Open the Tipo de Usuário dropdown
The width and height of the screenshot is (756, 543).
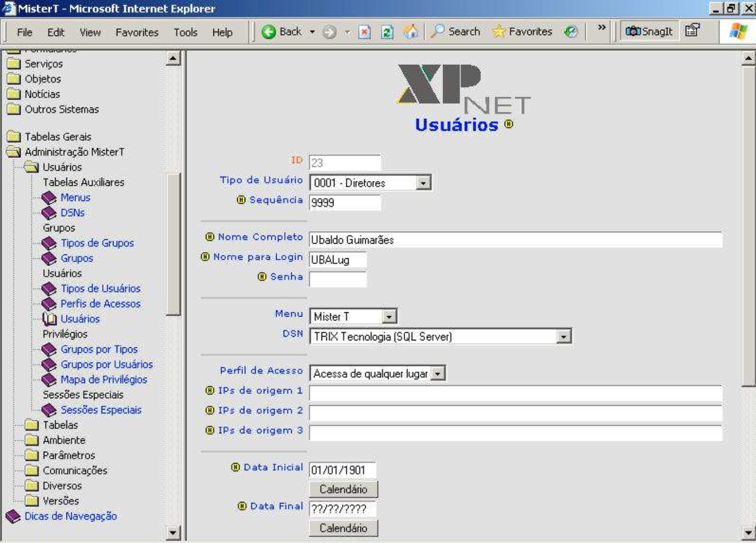[423, 183]
